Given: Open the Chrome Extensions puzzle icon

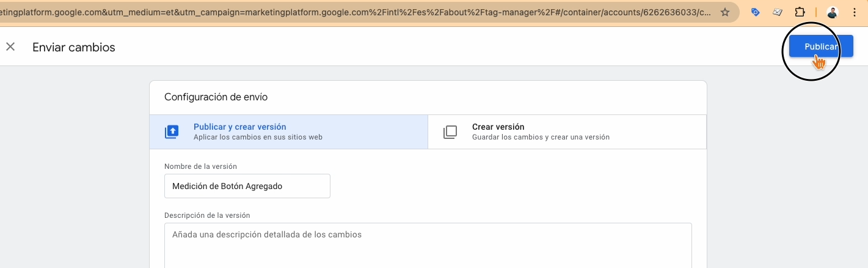Looking at the screenshot, I should click(x=800, y=12).
